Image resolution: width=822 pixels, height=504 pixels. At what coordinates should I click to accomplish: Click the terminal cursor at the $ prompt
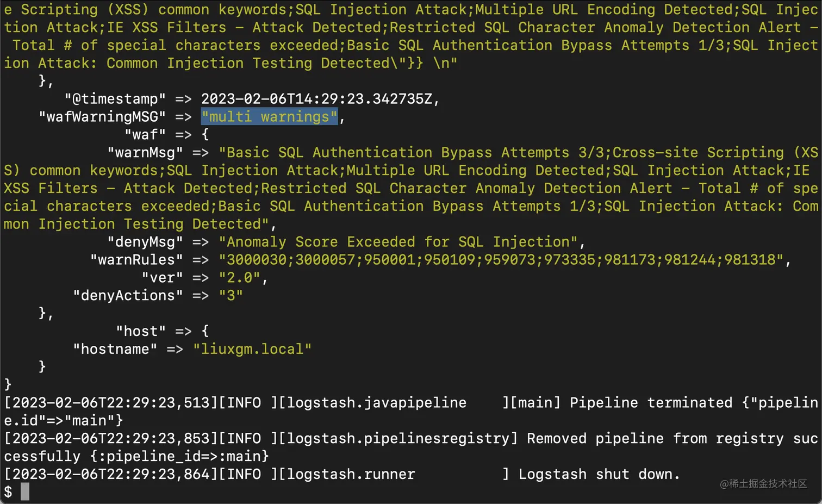pos(25,492)
